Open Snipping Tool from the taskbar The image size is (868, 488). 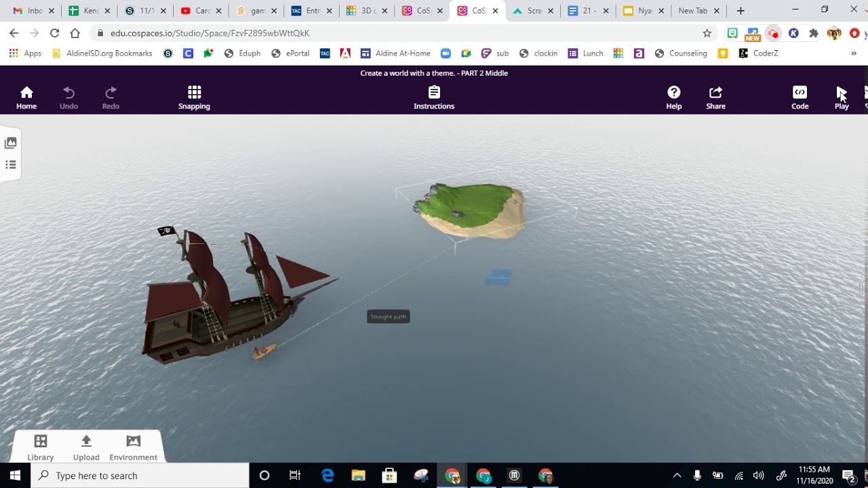click(x=420, y=476)
